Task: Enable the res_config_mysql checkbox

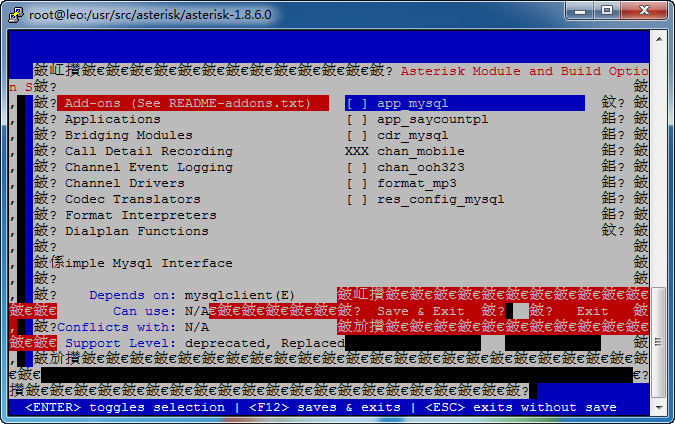Action: (x=357, y=199)
